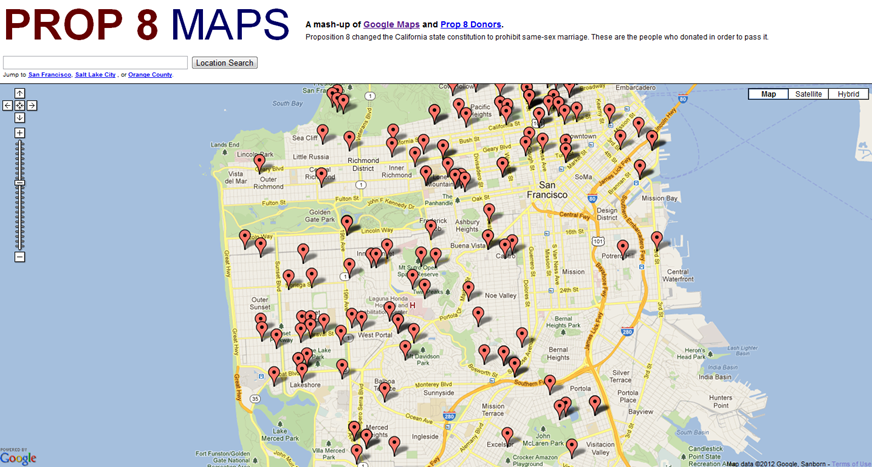Click the Hunters Point map label
Image resolution: width=872 pixels, height=467 pixels.
pos(721,401)
